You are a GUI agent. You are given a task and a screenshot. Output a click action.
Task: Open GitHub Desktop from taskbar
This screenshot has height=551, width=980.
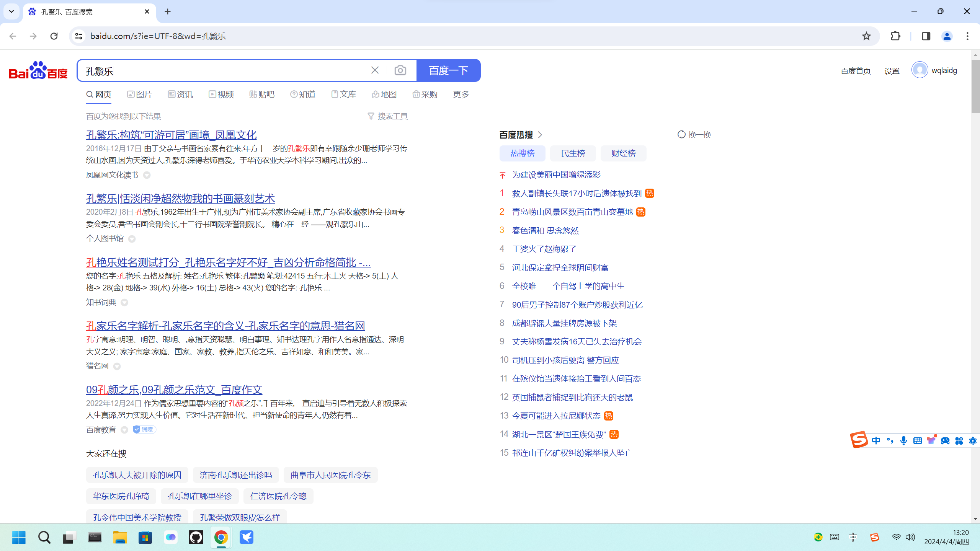196,537
